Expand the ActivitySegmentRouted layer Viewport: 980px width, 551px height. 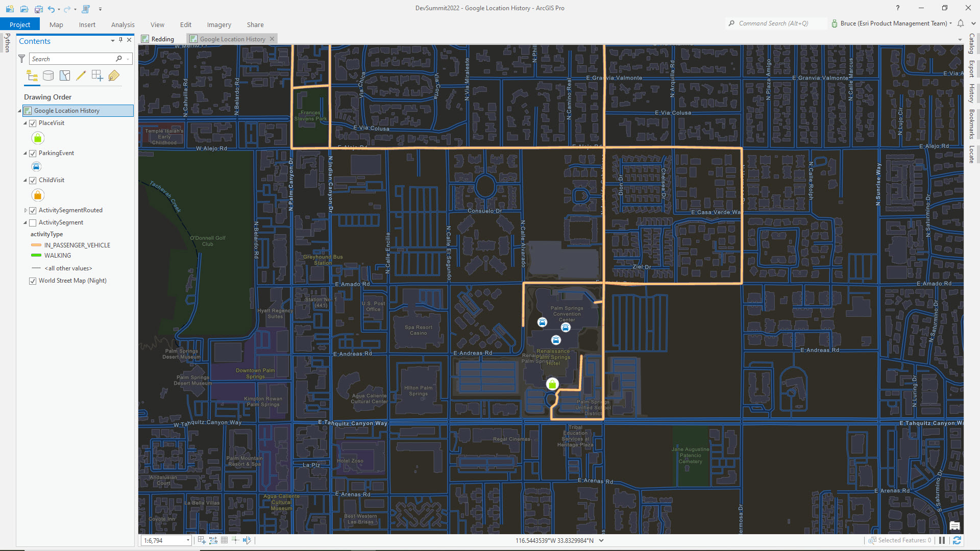click(26, 210)
